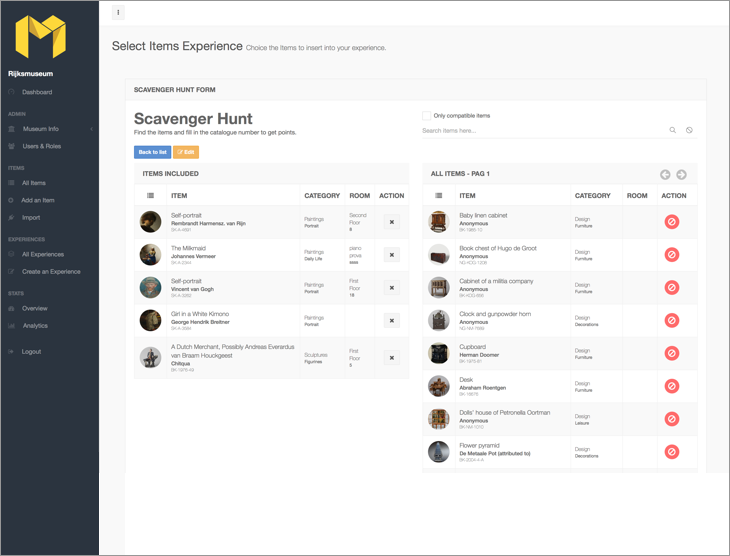The width and height of the screenshot is (730, 556).
Task: Click list icon in All Items header
Action: pyautogui.click(x=438, y=195)
